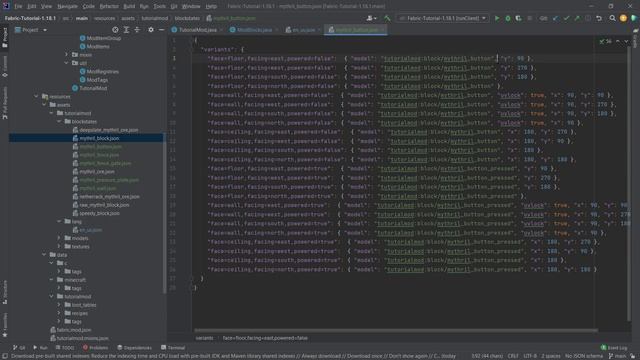Open the Navigate menu
The width and height of the screenshot is (640, 360).
[x=67, y=6]
